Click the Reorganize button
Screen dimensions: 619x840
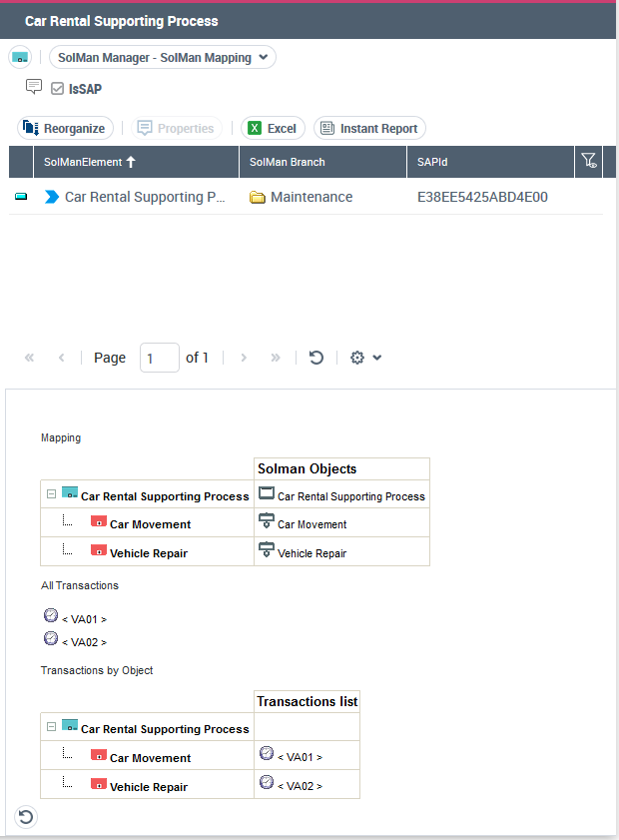point(66,129)
